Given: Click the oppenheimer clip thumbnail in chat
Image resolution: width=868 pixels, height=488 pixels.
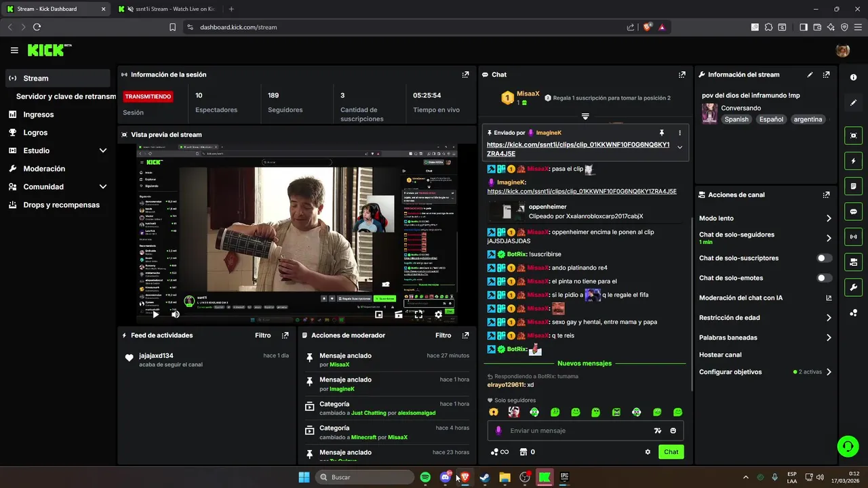Looking at the screenshot, I should 506,211.
